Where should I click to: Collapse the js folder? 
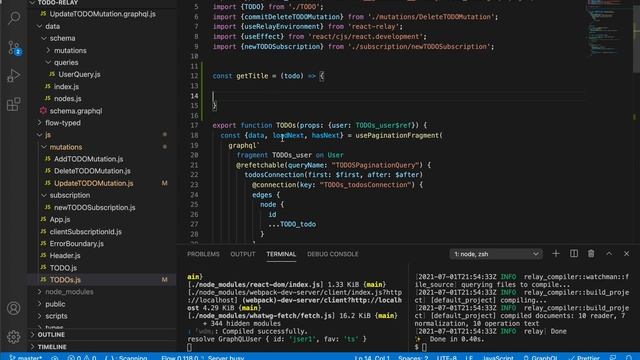click(40, 135)
